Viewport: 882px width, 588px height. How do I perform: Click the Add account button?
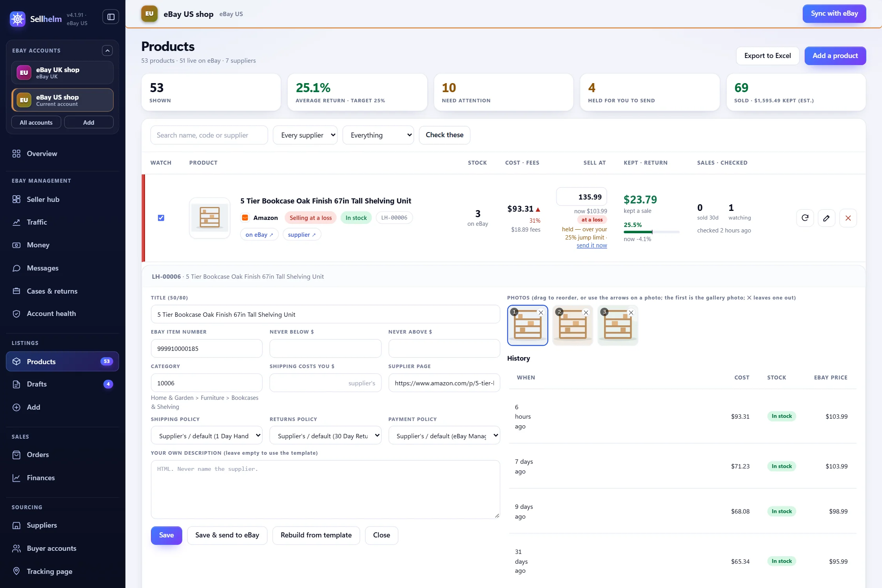click(89, 122)
